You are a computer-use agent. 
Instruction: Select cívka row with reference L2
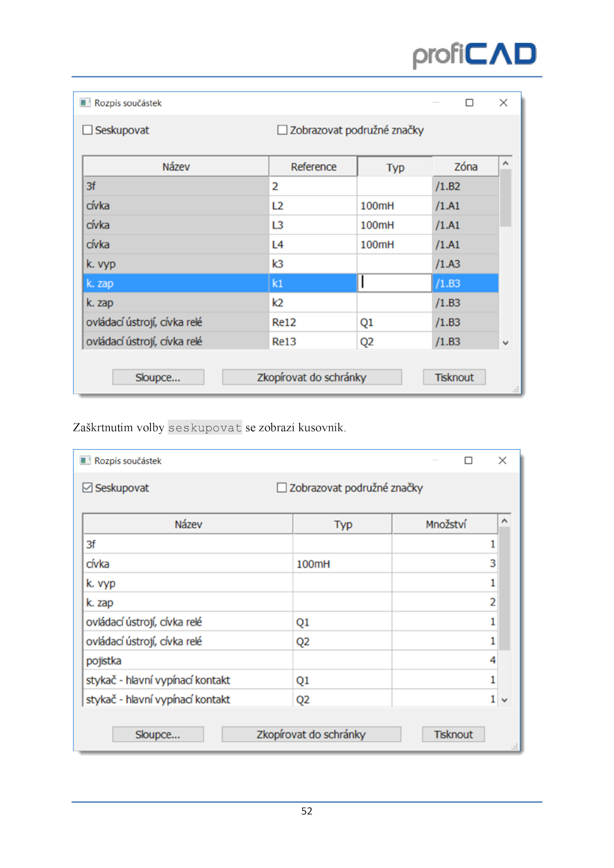coord(291,206)
